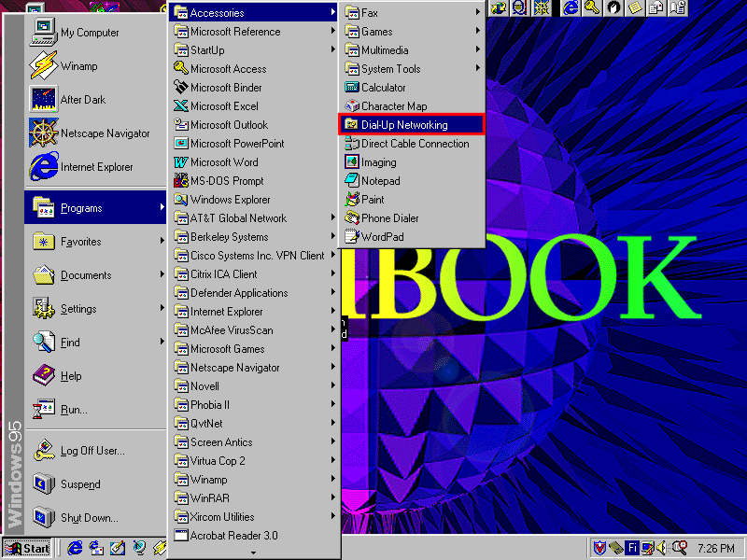Open Dial-Up Networking

click(x=412, y=125)
